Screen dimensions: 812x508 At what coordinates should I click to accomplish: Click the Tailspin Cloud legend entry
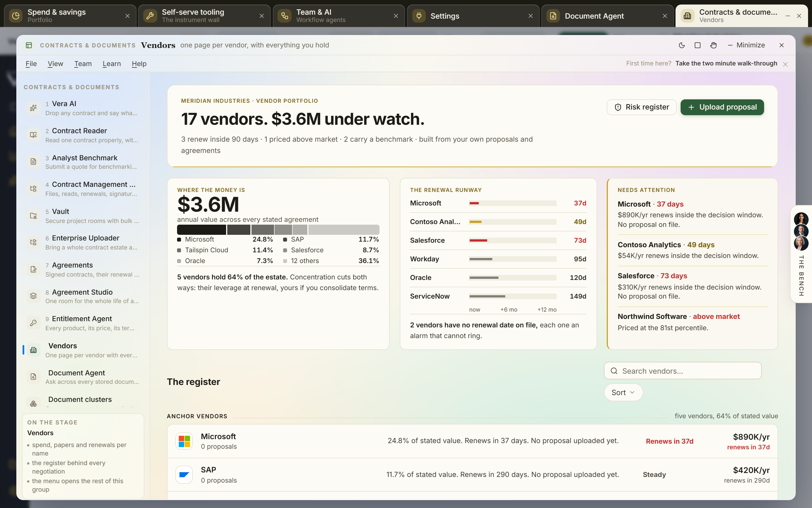[x=225, y=250]
